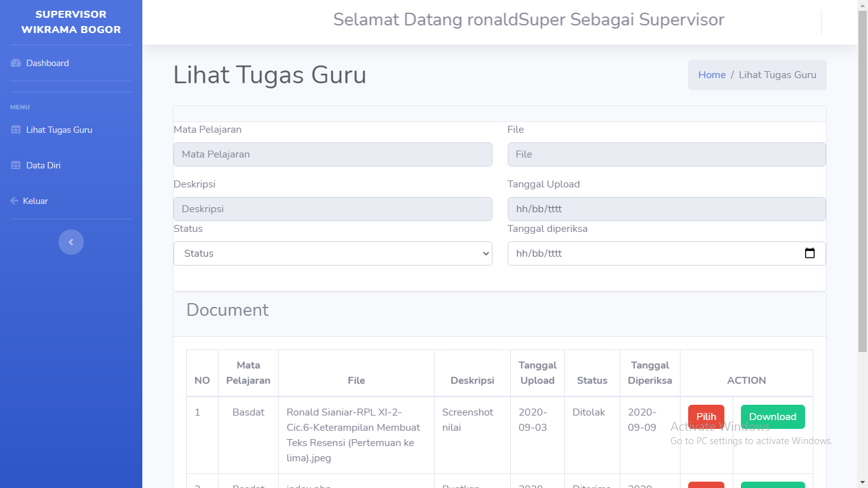Click the Deskripsi input field
Viewport: 868px width, 488px height.
(x=333, y=209)
